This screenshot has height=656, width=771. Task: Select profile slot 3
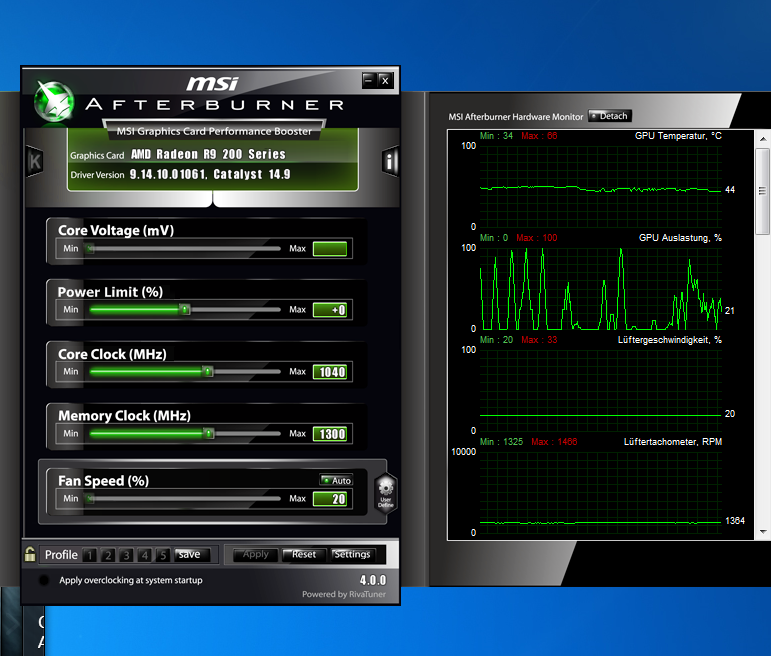point(126,555)
